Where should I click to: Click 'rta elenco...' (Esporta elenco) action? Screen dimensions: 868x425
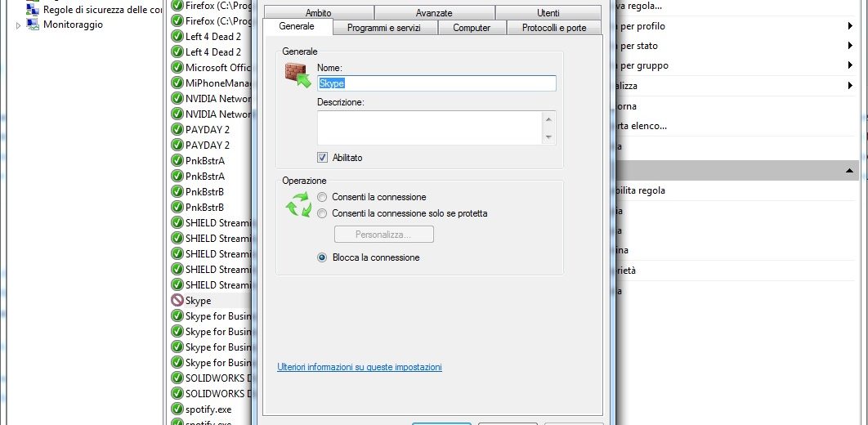pyautogui.click(x=642, y=126)
